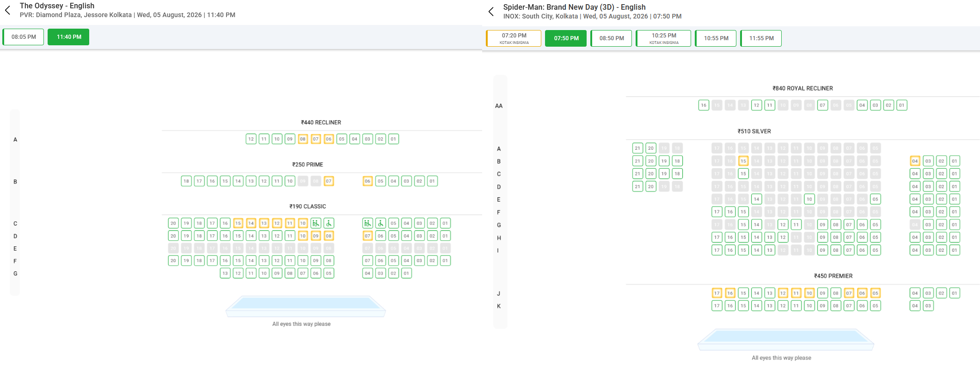Select Classic seat D07 in The Odyssey
This screenshot has width=980, height=366.
[x=367, y=236]
